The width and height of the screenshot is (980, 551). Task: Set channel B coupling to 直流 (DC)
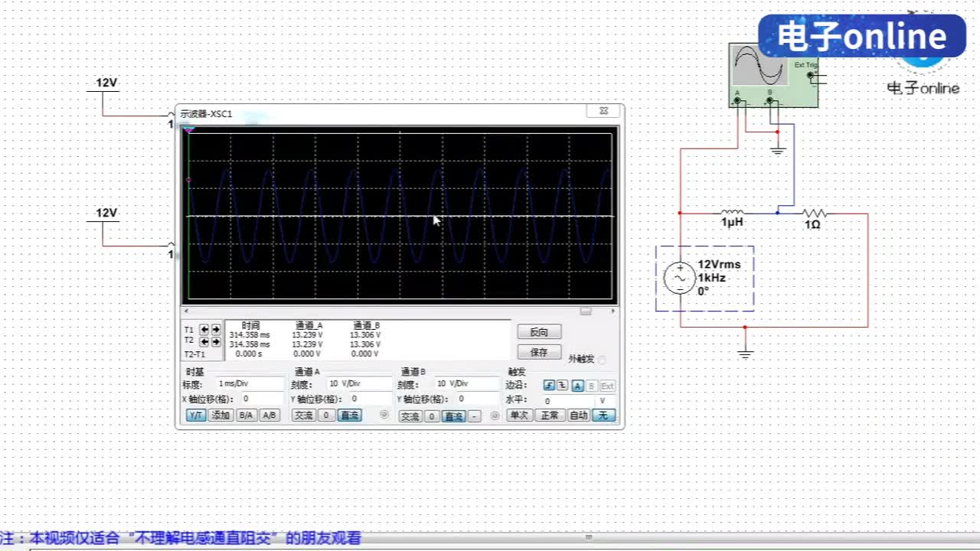point(454,416)
